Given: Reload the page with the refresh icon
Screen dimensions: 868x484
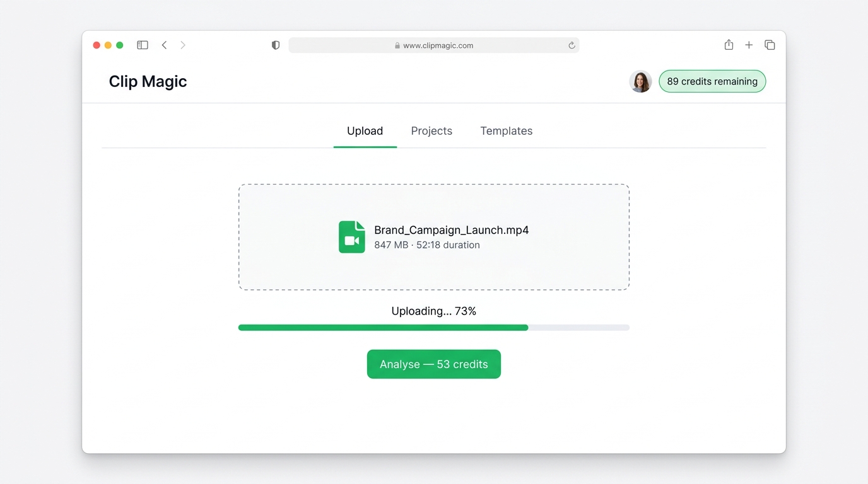Looking at the screenshot, I should [x=572, y=45].
